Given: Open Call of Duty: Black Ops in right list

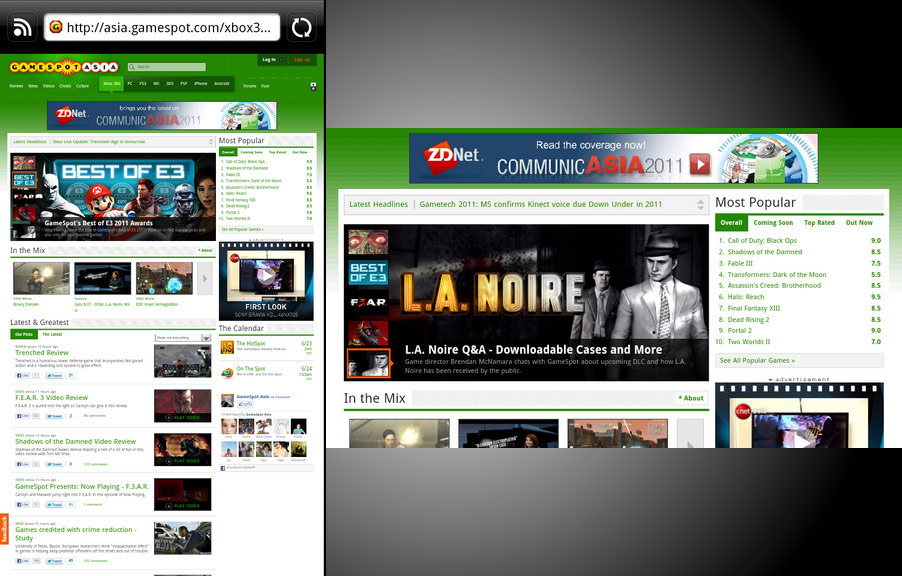Looking at the screenshot, I should point(762,241).
